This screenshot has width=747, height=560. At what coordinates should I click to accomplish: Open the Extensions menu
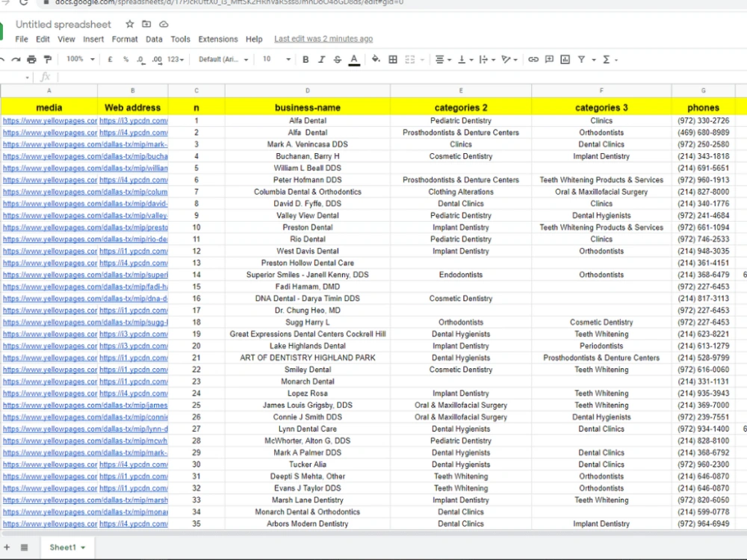click(217, 39)
